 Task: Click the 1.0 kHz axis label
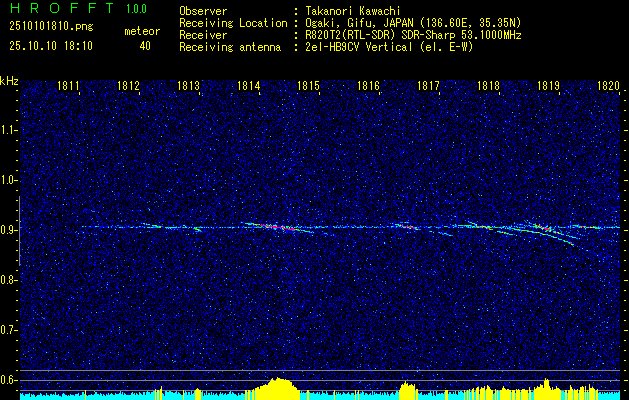9,181
